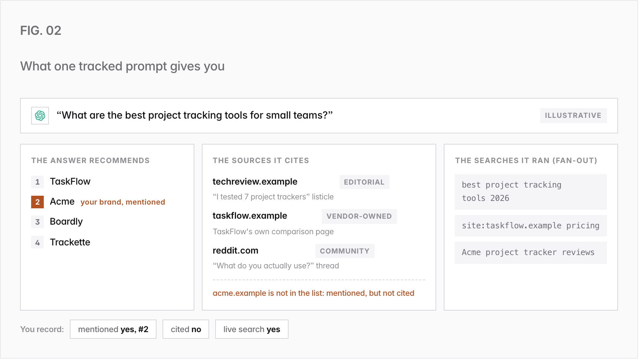
Task: Click the 'You record:' label
Action: [x=42, y=329]
